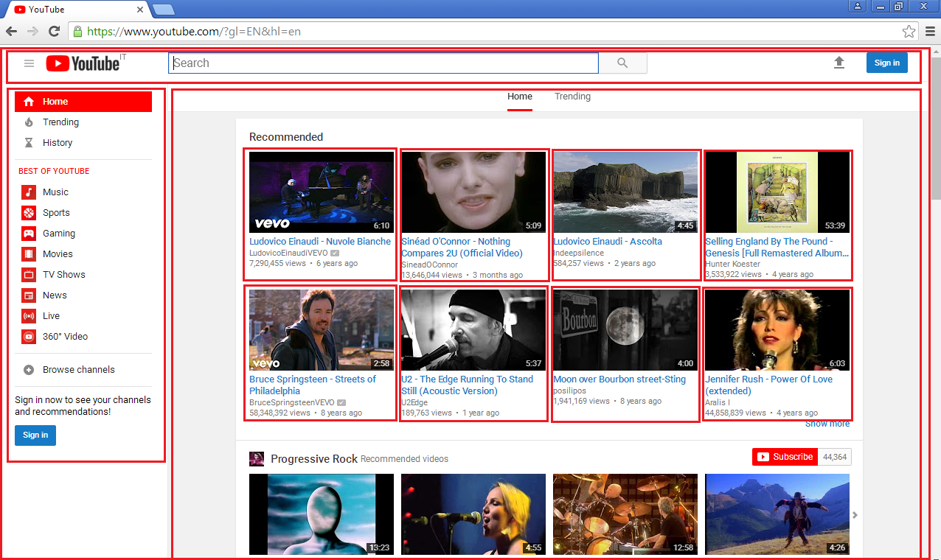Click the Live broadcast icon

(x=29, y=316)
